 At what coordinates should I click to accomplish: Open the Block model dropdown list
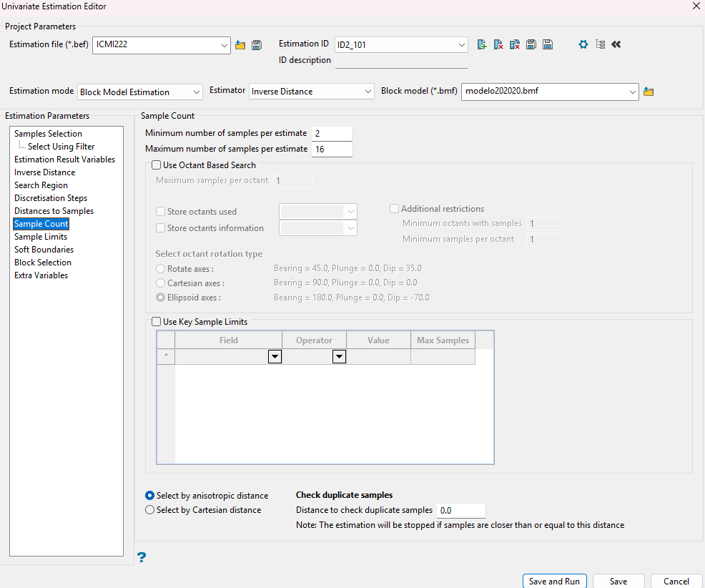[x=633, y=92]
